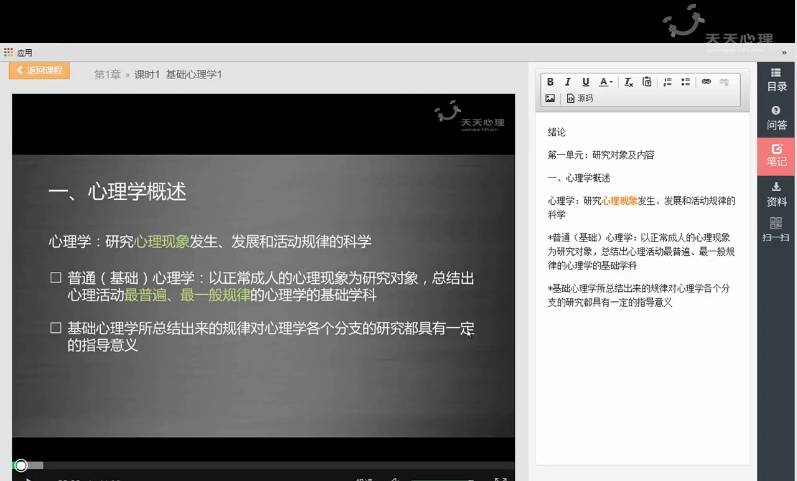Screen dimensions: 797x481
Task: Switch to the 笔记 notes tab
Action: tap(777, 155)
